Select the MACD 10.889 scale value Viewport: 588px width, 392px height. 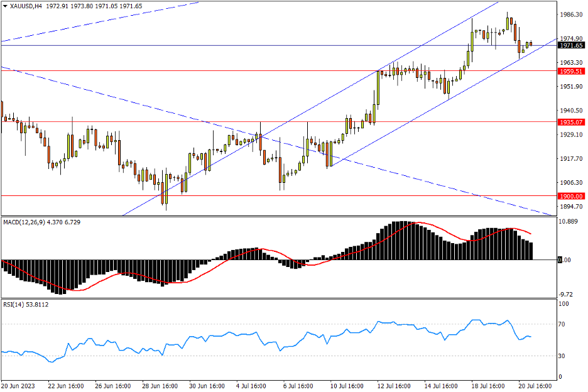click(569, 222)
